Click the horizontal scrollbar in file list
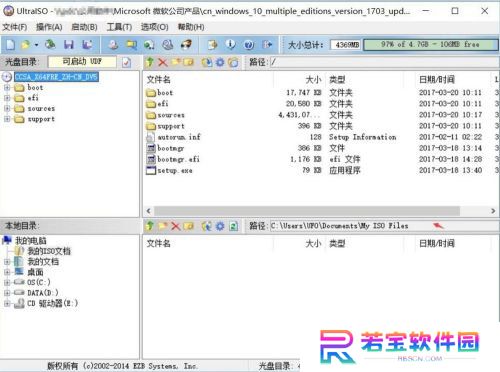500x372 pixels. pos(307,211)
